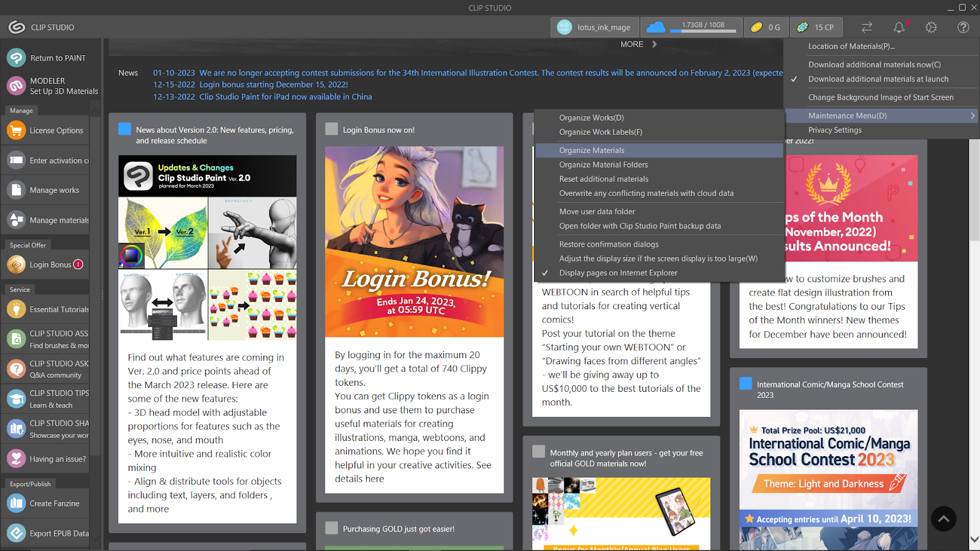Open Login Bonus illustration thumbnail
The height and width of the screenshot is (551, 980).
415,242
